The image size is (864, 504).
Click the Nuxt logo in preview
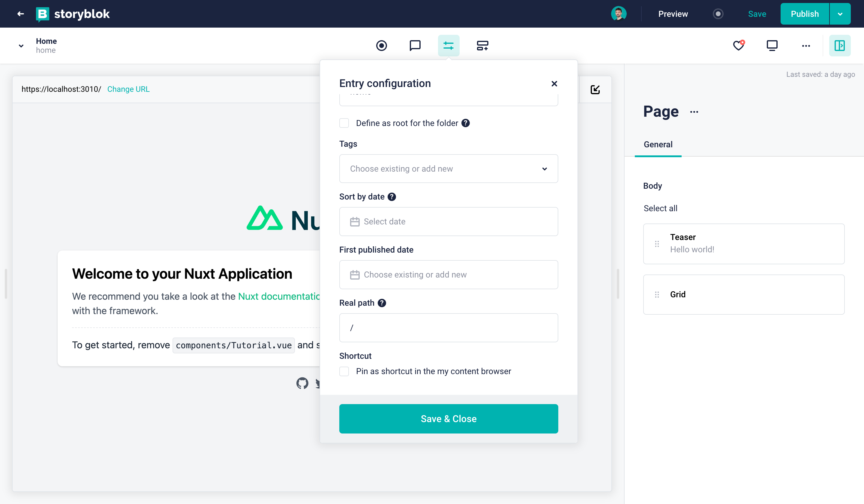coord(283,218)
